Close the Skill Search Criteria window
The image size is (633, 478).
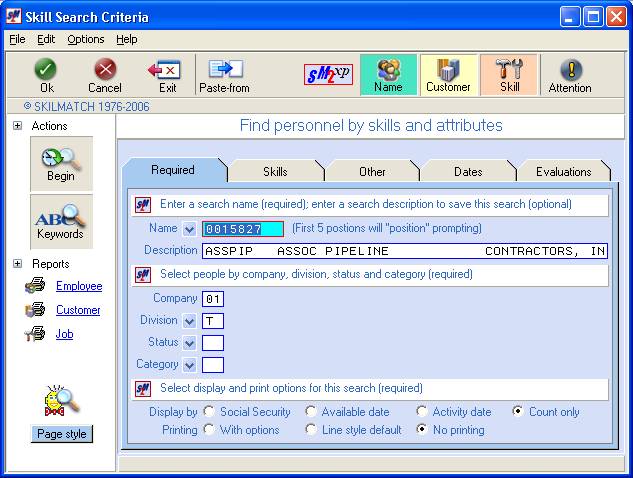616,17
